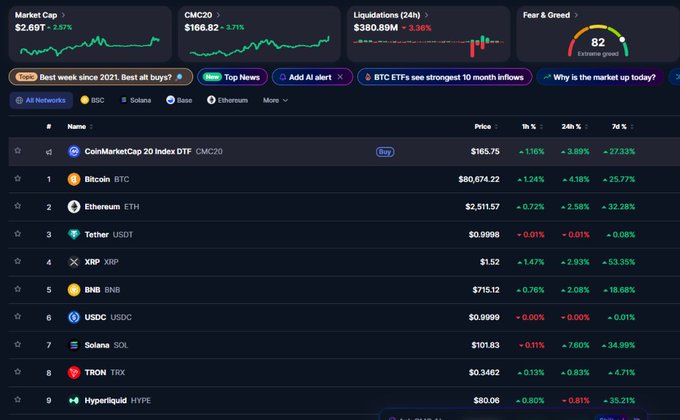680x420 pixels.
Task: Toggle the TRON watchlist star
Action: [18, 371]
